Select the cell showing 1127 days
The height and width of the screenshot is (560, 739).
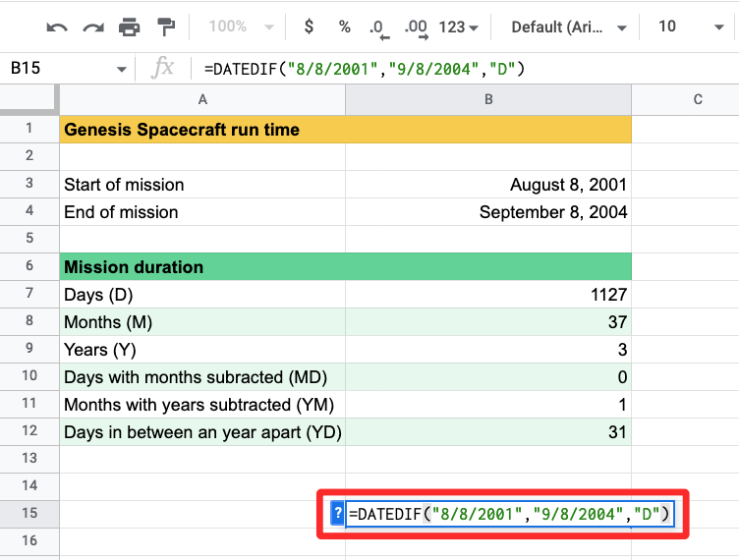coord(487,294)
